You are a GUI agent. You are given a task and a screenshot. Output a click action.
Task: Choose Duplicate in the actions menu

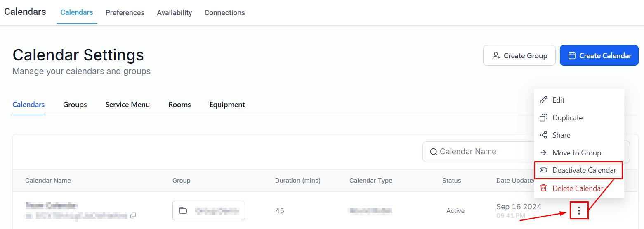(x=567, y=118)
